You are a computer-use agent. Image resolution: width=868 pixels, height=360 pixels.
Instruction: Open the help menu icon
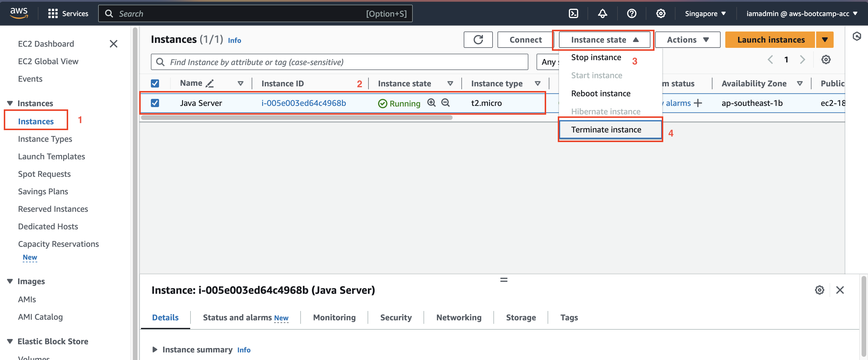coord(631,13)
